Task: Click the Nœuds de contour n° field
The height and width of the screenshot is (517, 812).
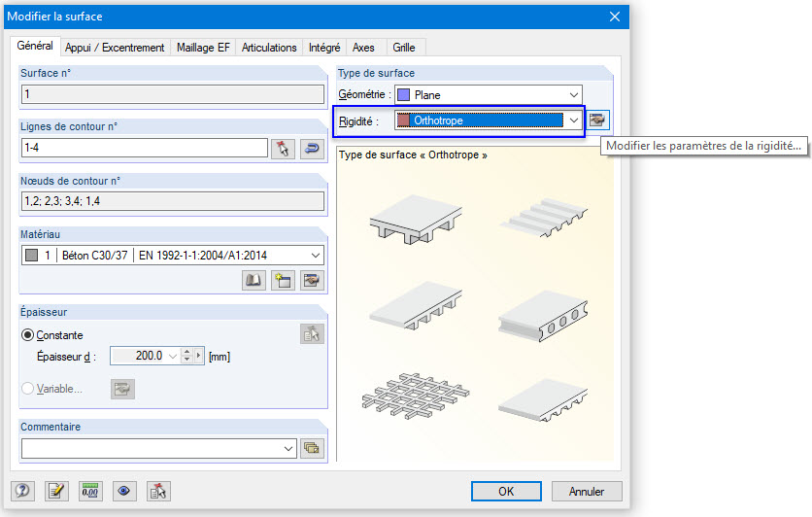Action: 173,201
